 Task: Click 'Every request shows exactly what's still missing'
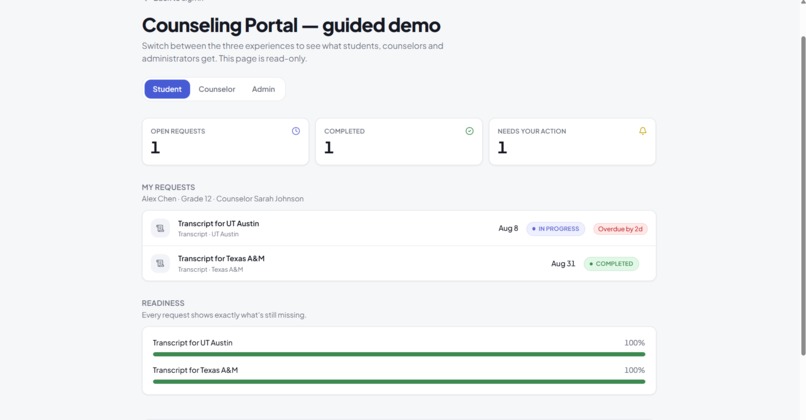click(224, 315)
